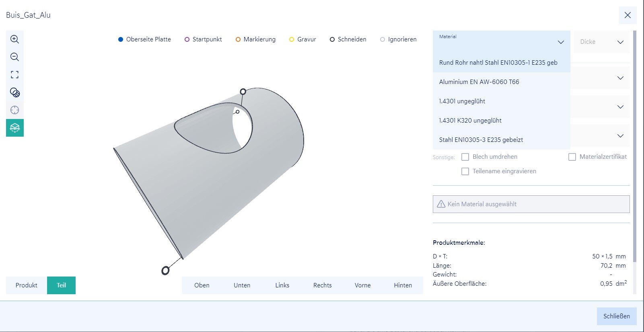This screenshot has width=644, height=332.
Task: Click the zoom out magnifier icon
Action: tap(14, 57)
